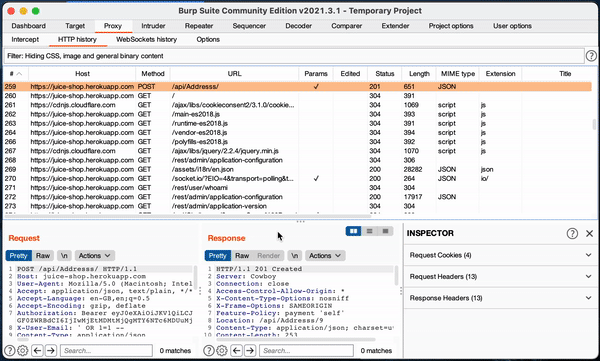Image resolution: width=600 pixels, height=361 pixels.
Task: Expand Request Cookies (4) section
Action: click(x=500, y=255)
